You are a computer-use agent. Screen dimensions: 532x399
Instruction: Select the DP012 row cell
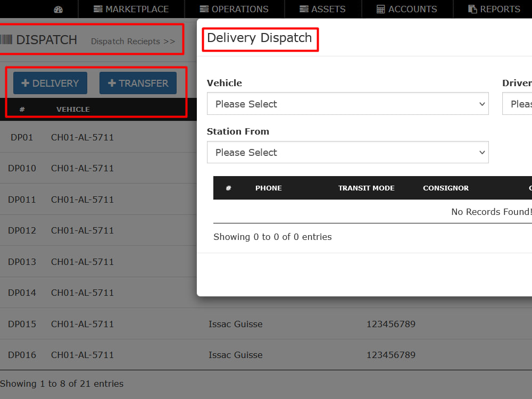(22, 230)
